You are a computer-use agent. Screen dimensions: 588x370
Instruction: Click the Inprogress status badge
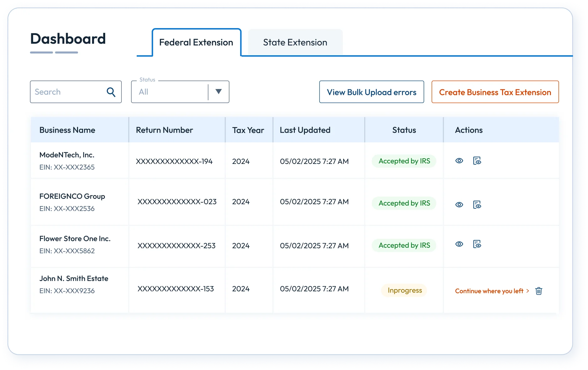[x=404, y=290]
